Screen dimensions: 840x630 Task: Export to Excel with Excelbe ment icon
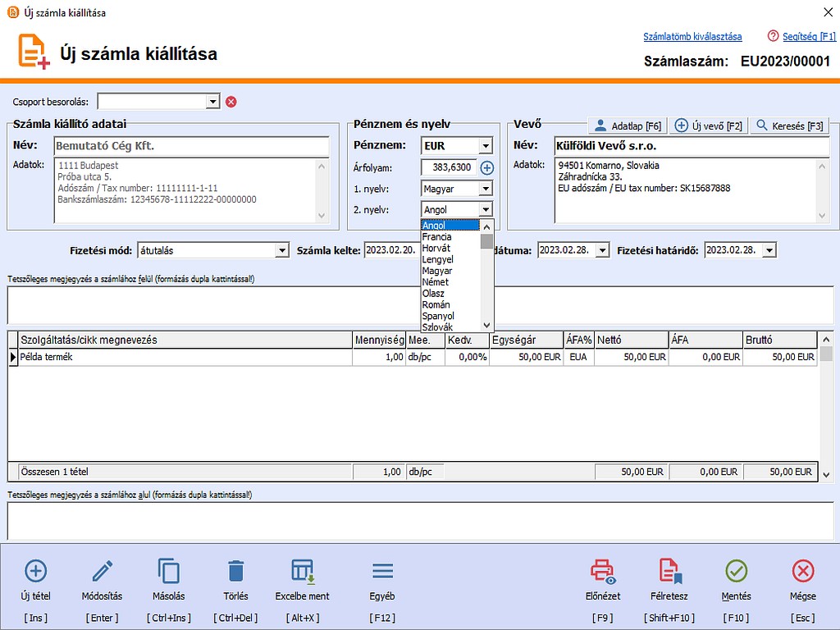click(302, 571)
